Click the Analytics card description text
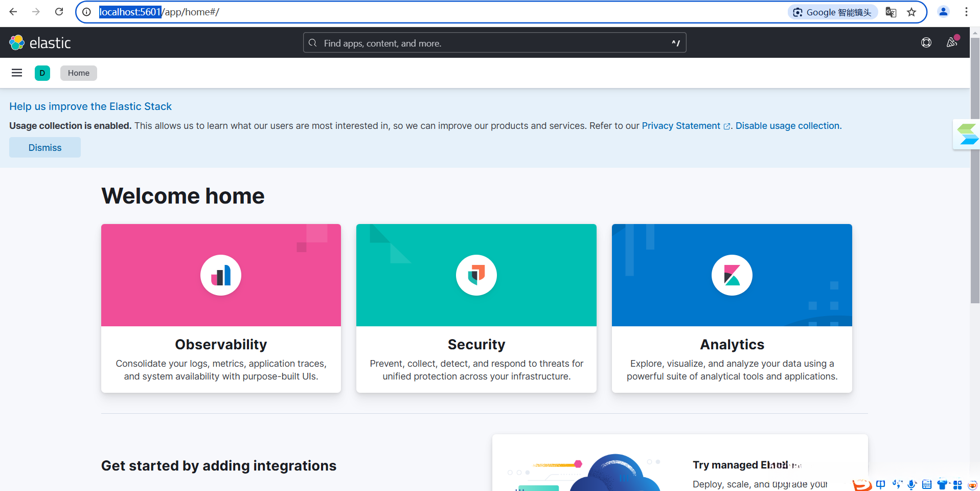This screenshot has width=980, height=491. tap(732, 370)
